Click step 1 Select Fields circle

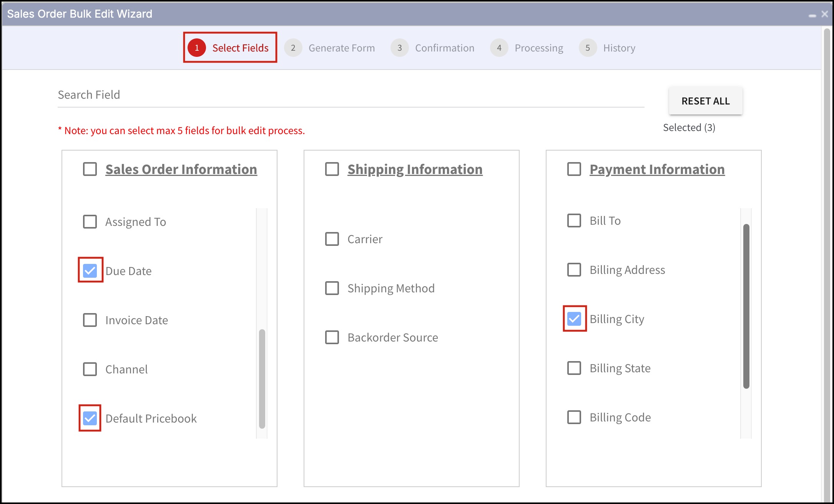pos(197,48)
